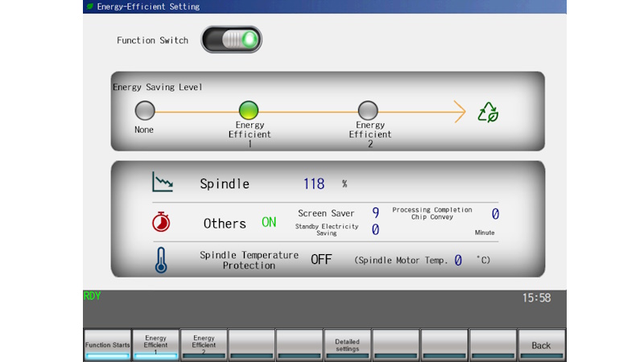Choose the Energy Efficient 2 softkey
Viewport: 644px width, 362px height.
[204, 345]
